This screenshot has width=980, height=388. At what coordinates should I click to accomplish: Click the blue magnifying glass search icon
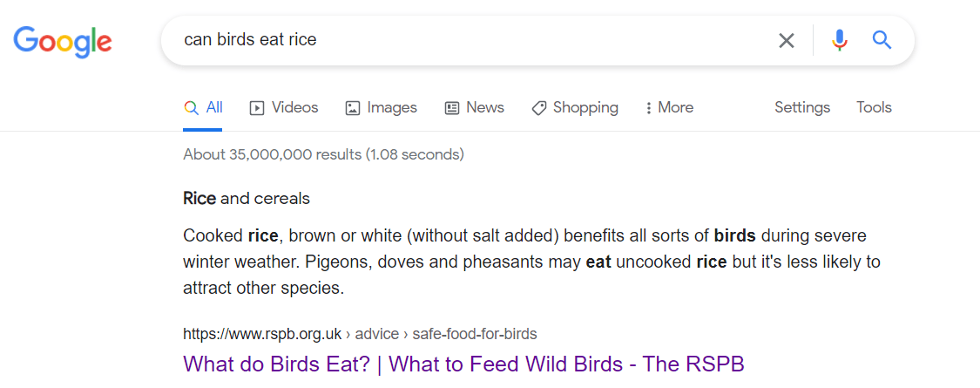882,41
